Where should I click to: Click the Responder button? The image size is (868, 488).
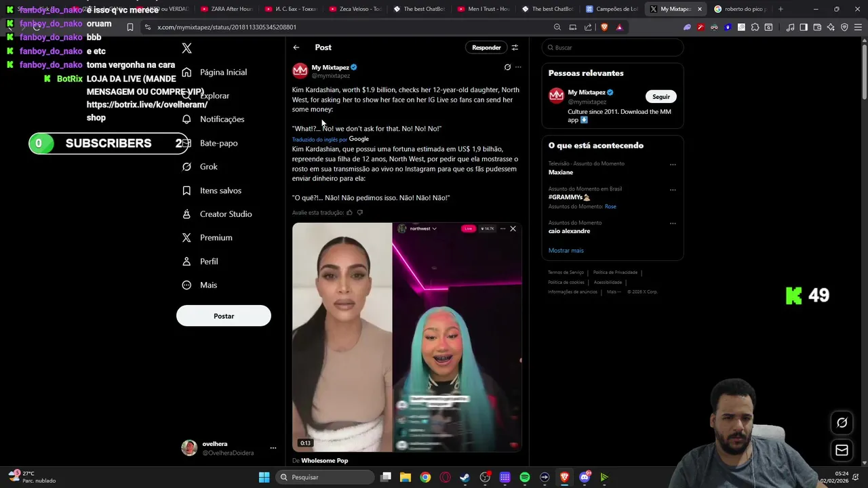pyautogui.click(x=486, y=47)
